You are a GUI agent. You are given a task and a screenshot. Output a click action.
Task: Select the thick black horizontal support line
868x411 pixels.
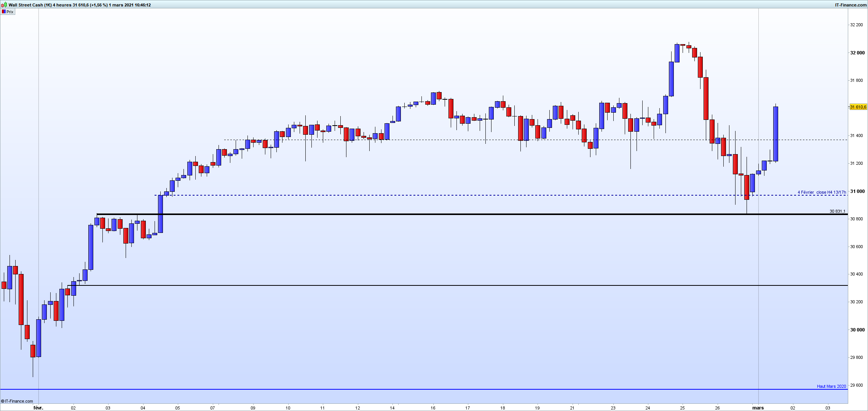457,214
